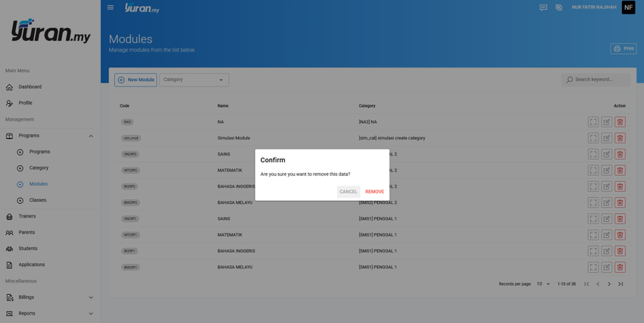Screen dimensions: 644x323
Task: Open the Category filter dropdown
Action: coord(194,80)
